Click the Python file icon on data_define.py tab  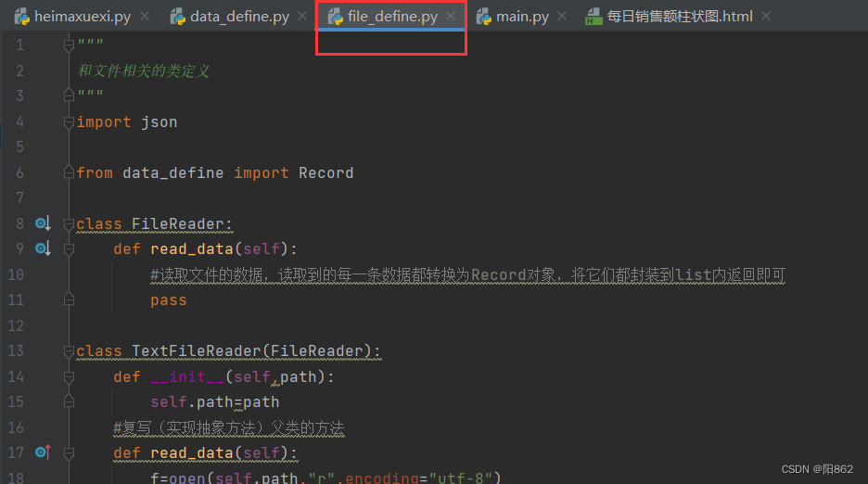[178, 17]
